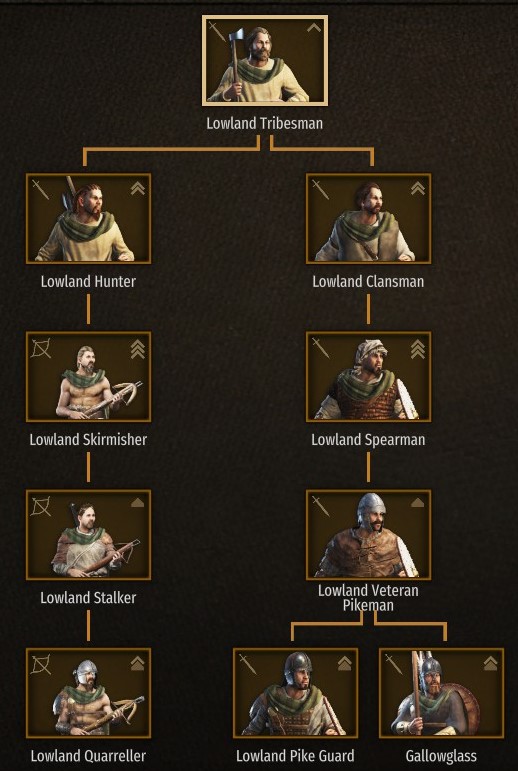The width and height of the screenshot is (518, 771).
Task: Choose the Gallowglass troop portrait
Action: (x=441, y=693)
